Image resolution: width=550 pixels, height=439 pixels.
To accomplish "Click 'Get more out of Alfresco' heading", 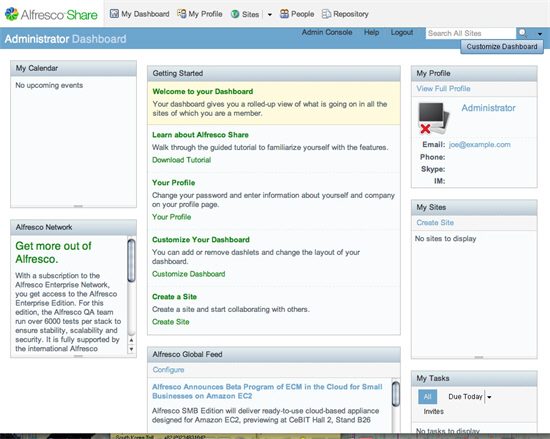I will click(53, 252).
